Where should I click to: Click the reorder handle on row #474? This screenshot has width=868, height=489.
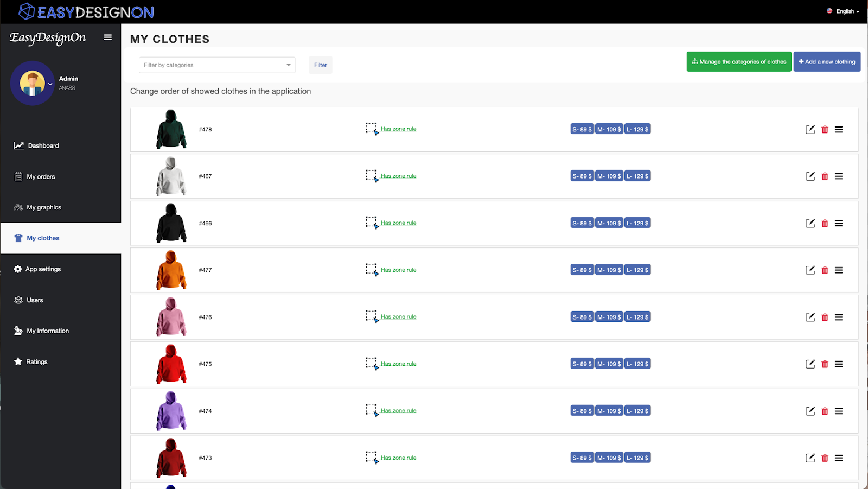pyautogui.click(x=839, y=411)
